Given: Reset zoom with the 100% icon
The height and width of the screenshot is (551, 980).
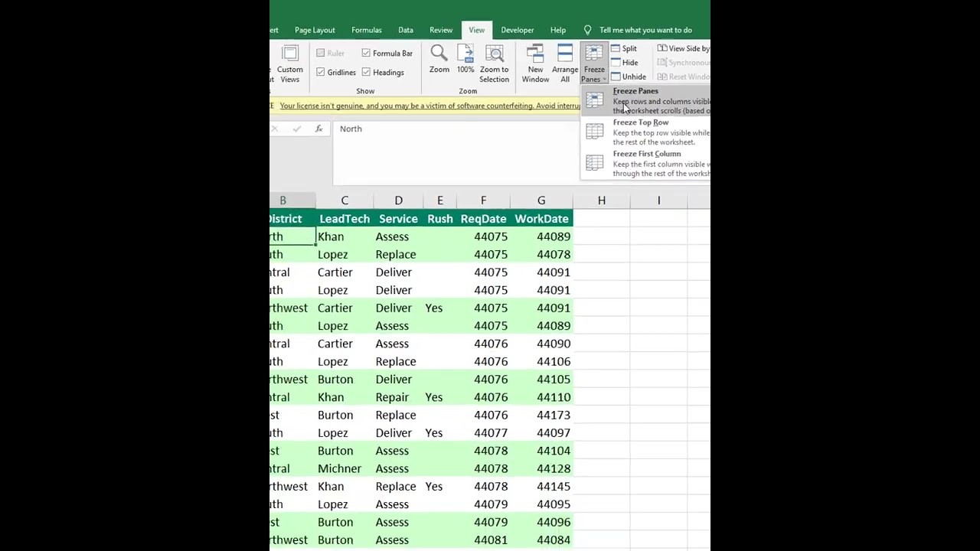Looking at the screenshot, I should tap(465, 53).
